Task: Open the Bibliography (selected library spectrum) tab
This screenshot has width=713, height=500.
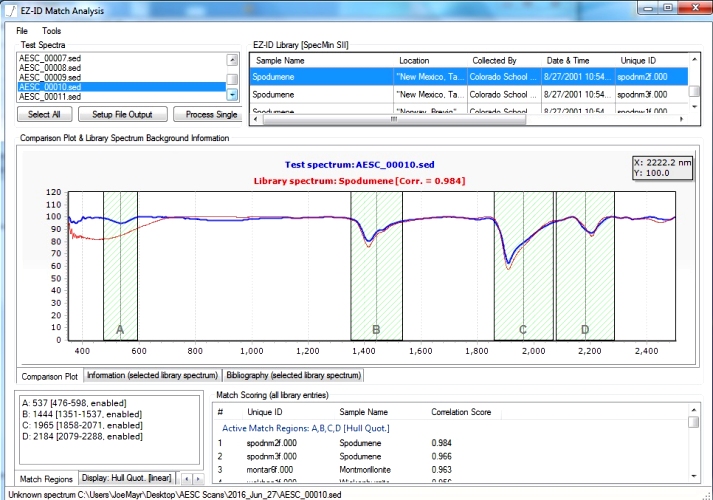Action: (292, 376)
